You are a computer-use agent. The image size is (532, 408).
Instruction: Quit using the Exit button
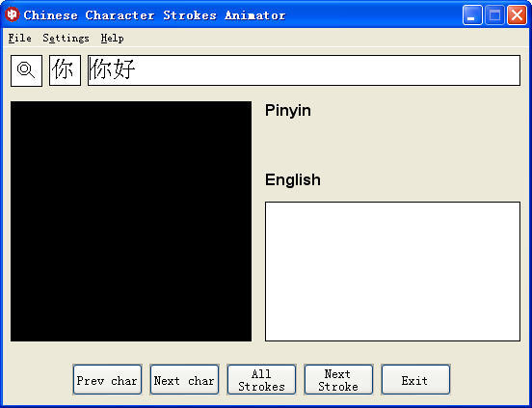415,379
